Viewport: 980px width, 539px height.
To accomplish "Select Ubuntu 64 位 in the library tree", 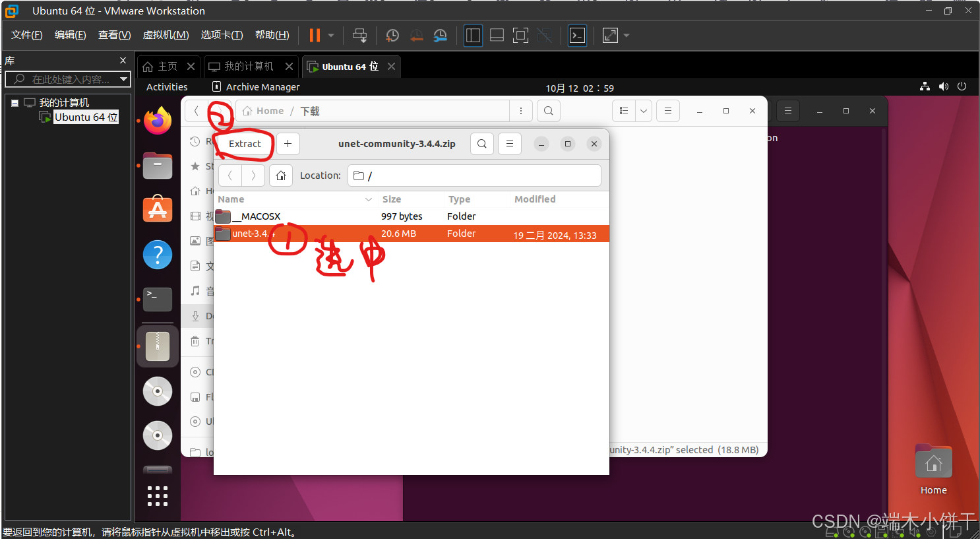I will click(86, 117).
